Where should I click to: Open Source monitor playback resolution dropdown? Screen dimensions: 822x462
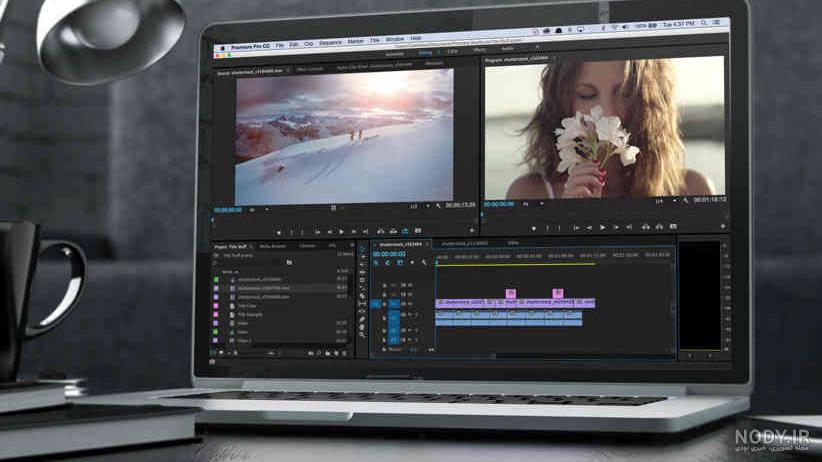tap(419, 206)
